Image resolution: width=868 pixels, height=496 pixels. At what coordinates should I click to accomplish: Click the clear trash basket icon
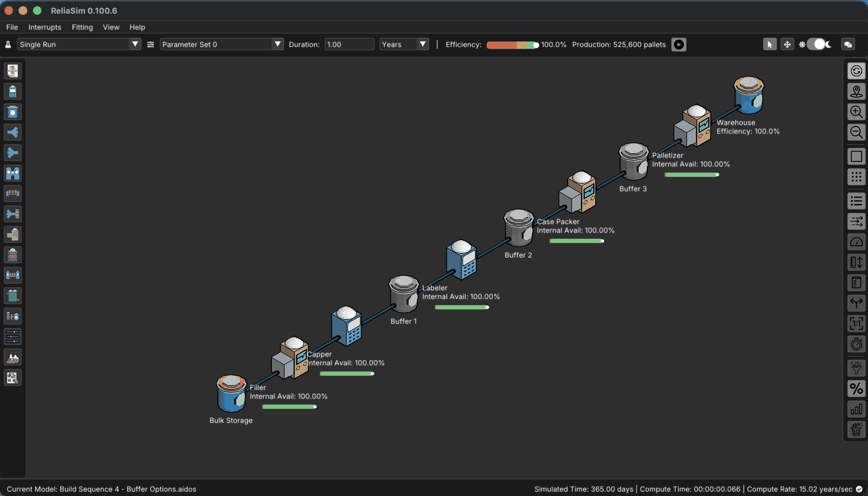tap(856, 430)
